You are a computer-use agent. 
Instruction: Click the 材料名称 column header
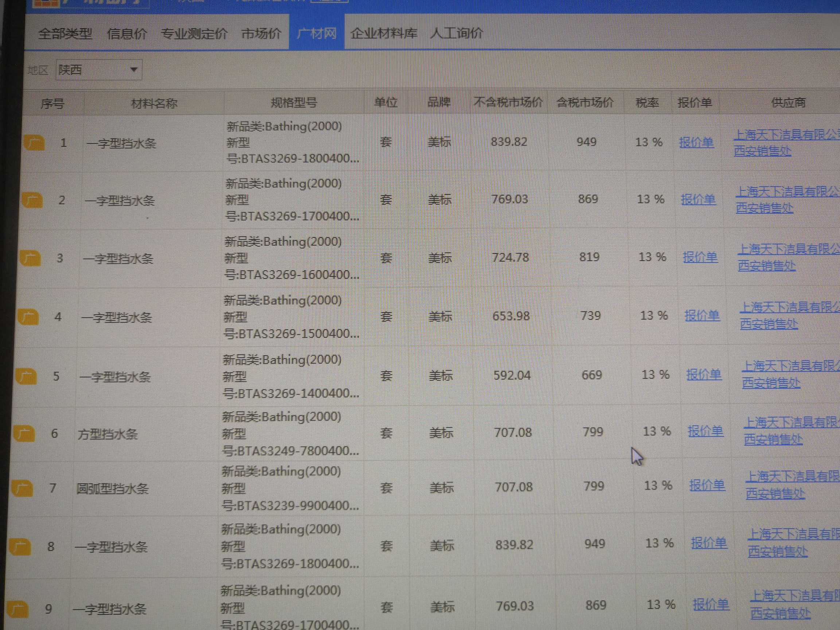tap(154, 103)
